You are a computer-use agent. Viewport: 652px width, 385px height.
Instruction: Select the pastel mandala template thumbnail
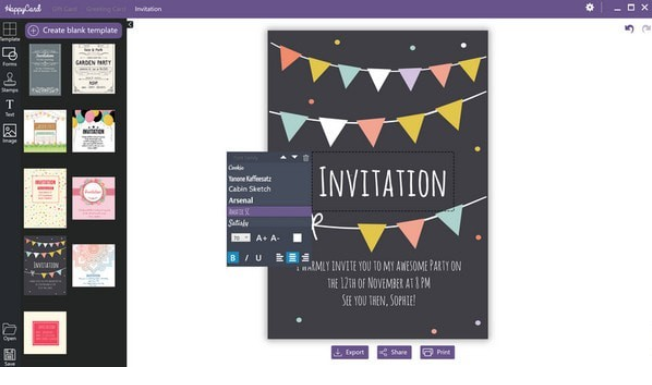click(x=94, y=266)
